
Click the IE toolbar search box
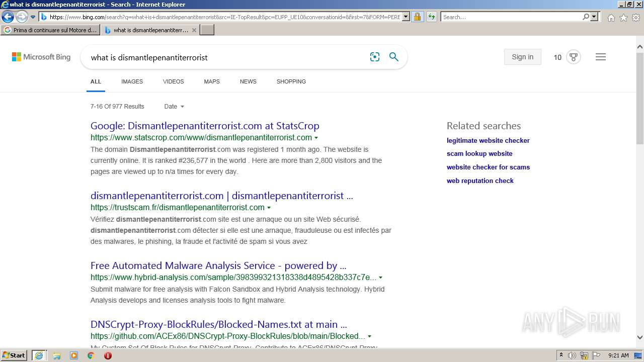coord(511,17)
